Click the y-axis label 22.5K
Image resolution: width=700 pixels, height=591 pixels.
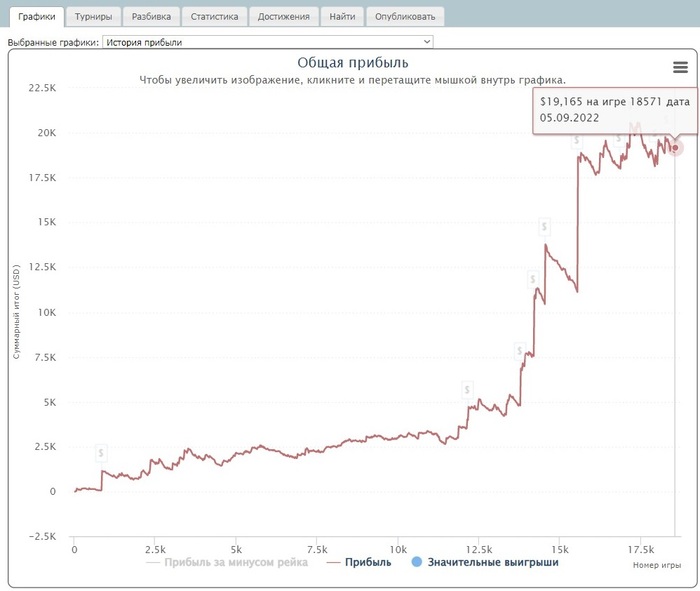(x=42, y=88)
